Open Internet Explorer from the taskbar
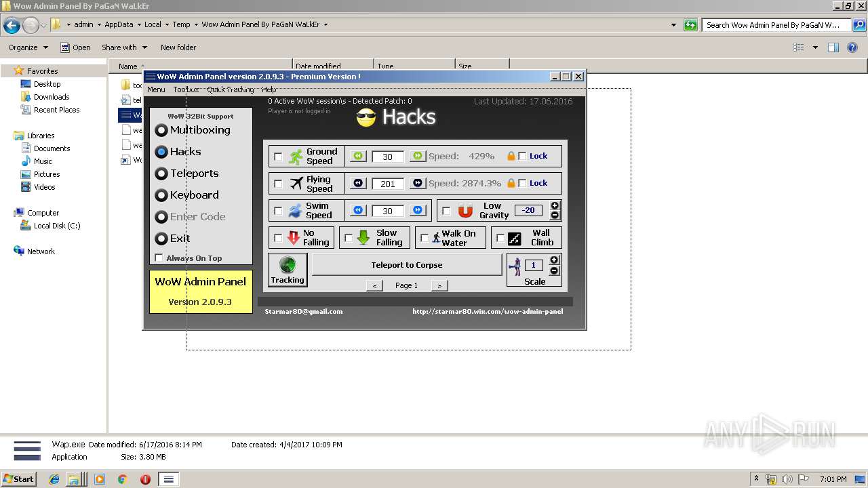 (x=54, y=479)
